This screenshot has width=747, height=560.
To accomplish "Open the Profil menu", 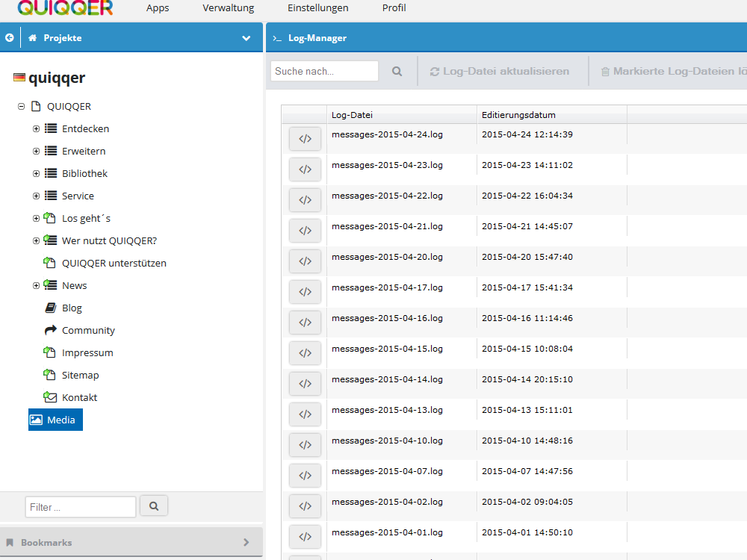I will click(x=394, y=8).
